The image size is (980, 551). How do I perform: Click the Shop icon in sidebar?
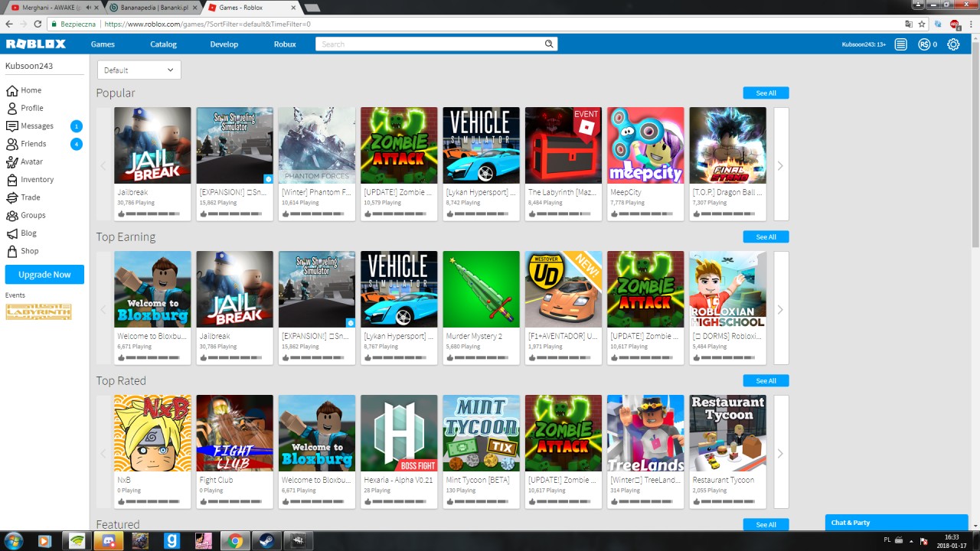coord(11,251)
